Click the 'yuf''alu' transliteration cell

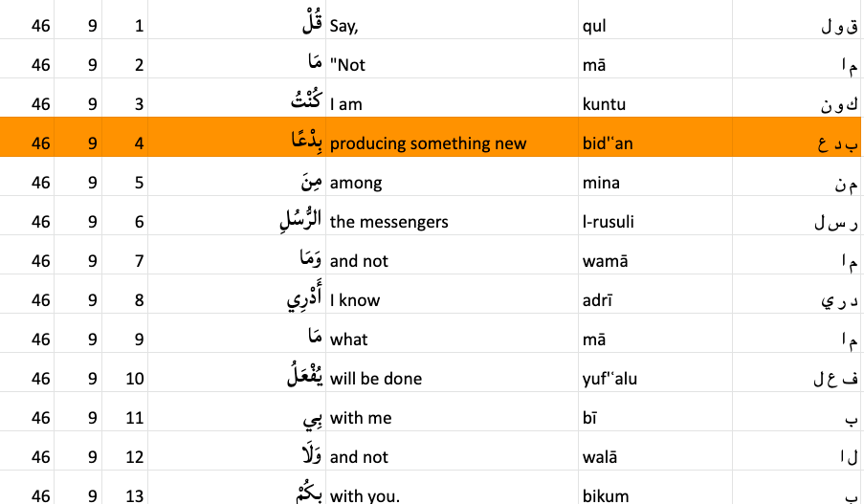(x=609, y=379)
